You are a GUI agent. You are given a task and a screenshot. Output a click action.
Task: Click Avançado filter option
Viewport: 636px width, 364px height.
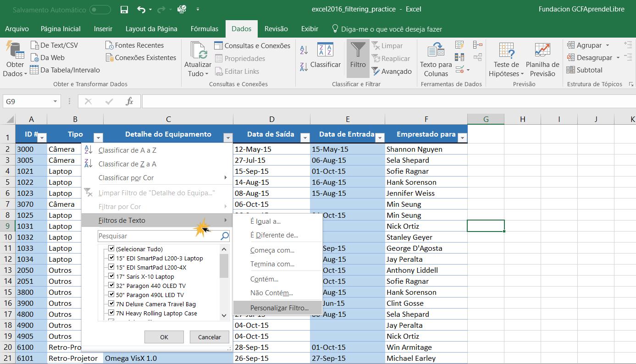392,71
